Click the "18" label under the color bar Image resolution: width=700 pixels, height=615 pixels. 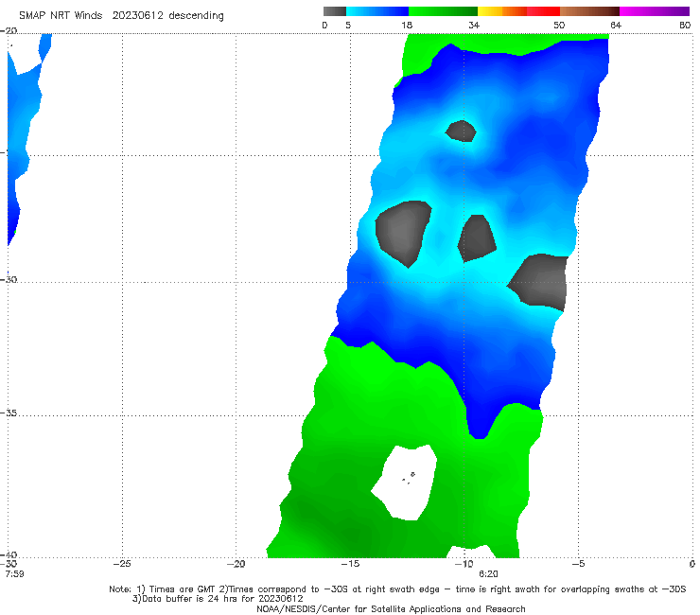pos(407,25)
